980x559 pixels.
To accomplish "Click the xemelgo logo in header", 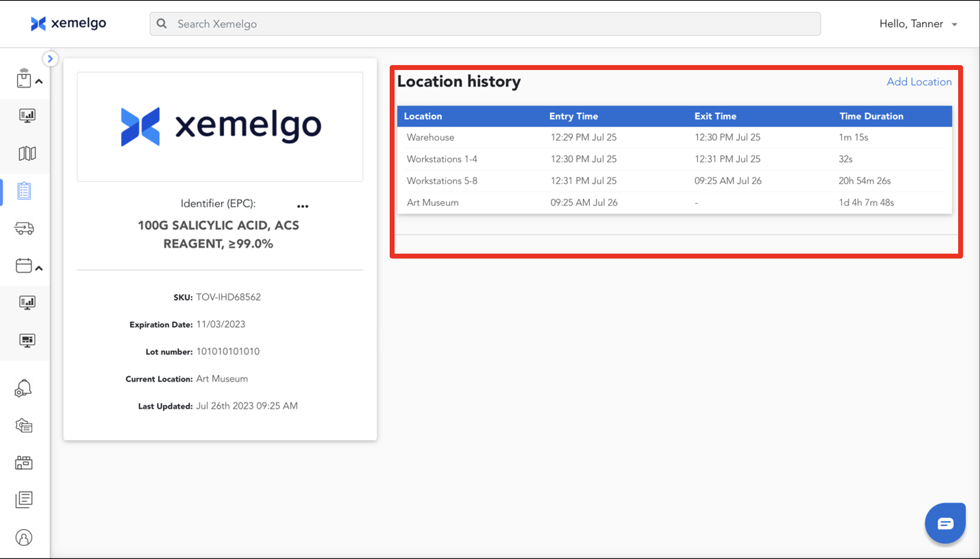I will [69, 24].
